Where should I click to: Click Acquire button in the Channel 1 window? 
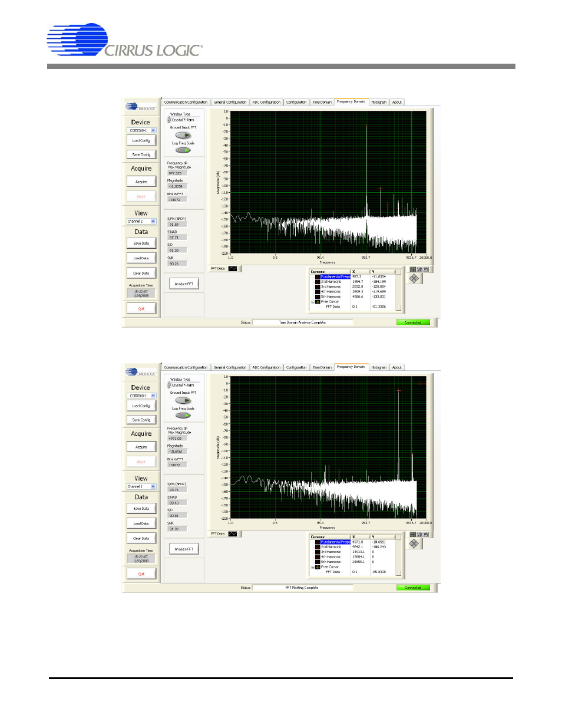click(141, 447)
